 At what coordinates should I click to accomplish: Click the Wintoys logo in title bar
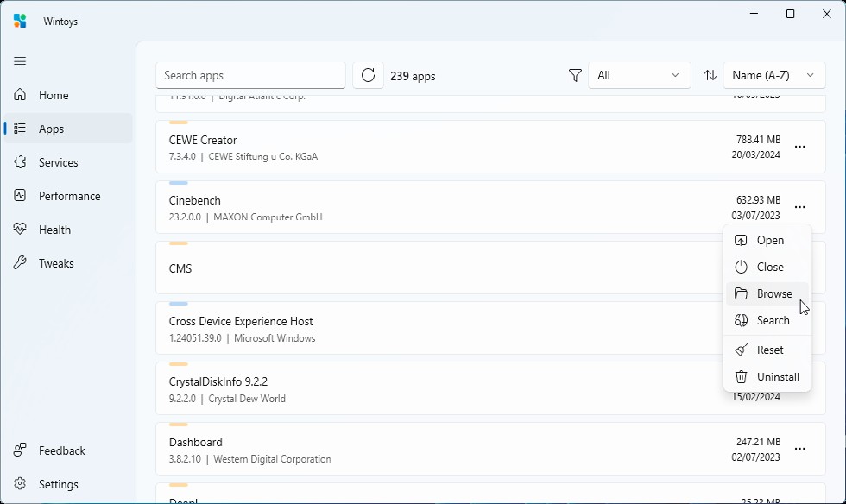click(20, 21)
